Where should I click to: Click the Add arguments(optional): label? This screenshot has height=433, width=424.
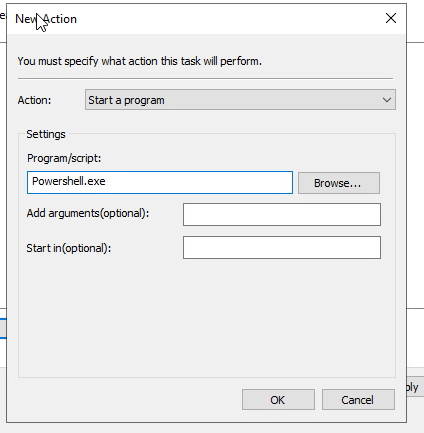tap(88, 213)
